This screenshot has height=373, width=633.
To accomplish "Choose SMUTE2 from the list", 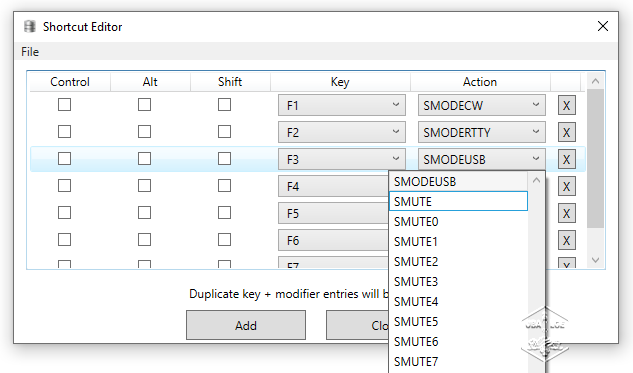I will (x=458, y=262).
